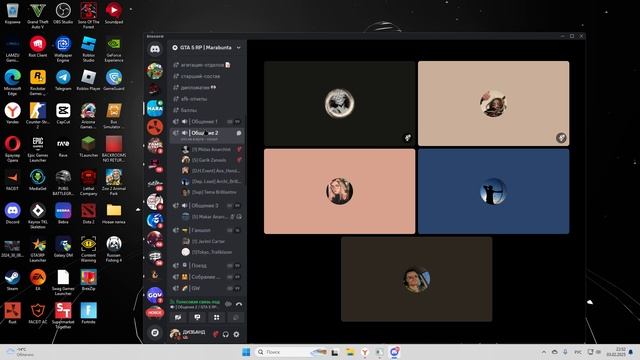The height and width of the screenshot is (360, 640).
Task: Expand GTA 5 RP Marabunta server menu
Action: pos(238,48)
